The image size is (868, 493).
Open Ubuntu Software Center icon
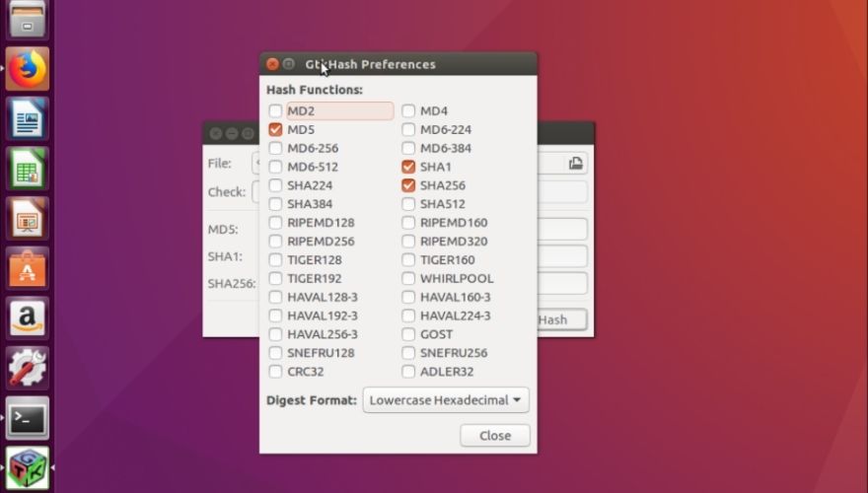[28, 268]
